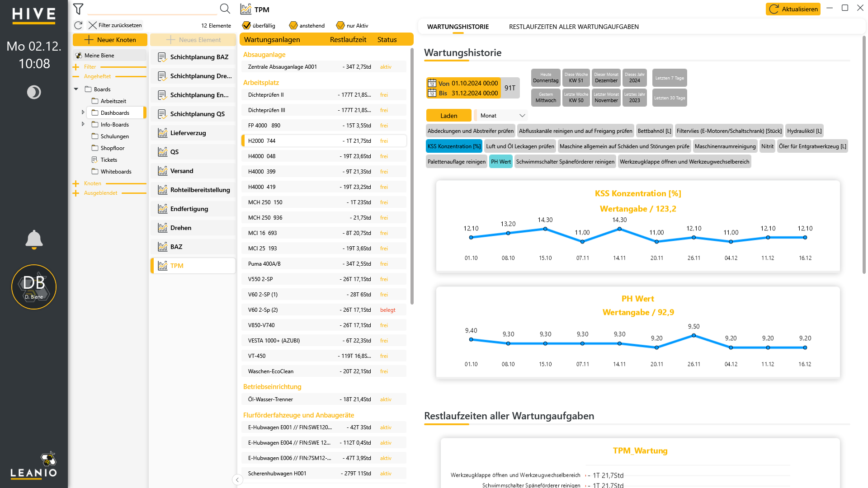Screen dimensions: 868x488
Task: Toggle KSS Konzentration [%] chip
Action: coord(454,146)
